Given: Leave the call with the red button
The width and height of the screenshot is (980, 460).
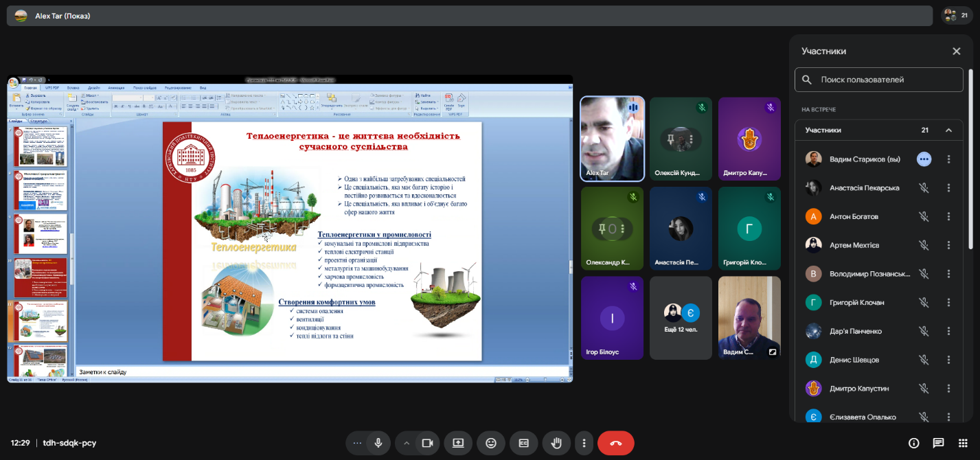Looking at the screenshot, I should coord(615,443).
